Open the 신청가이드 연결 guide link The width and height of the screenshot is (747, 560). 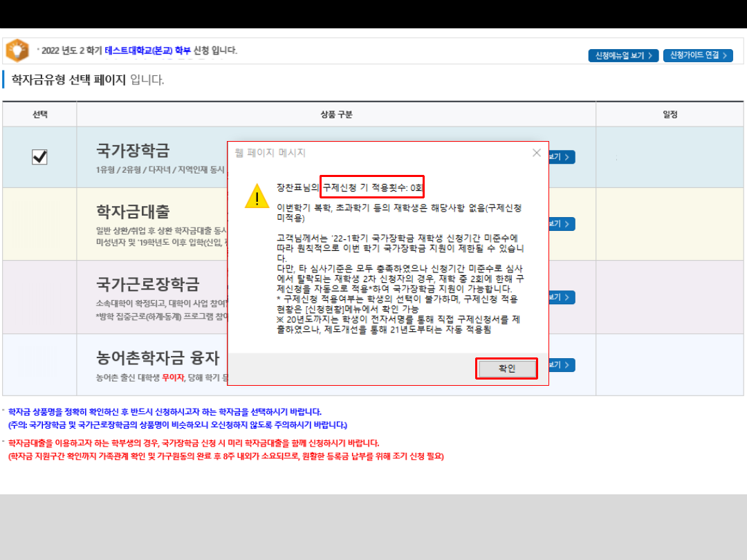[698, 55]
